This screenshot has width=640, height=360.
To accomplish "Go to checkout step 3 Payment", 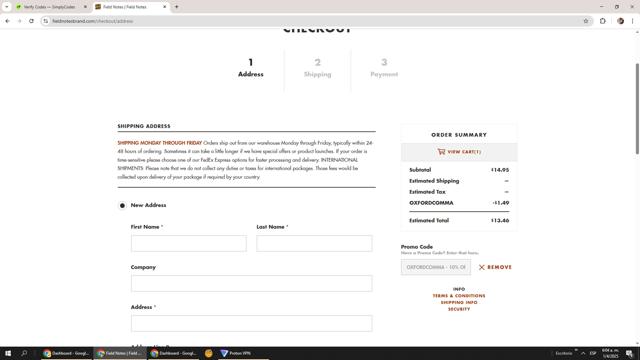I will coord(384,68).
